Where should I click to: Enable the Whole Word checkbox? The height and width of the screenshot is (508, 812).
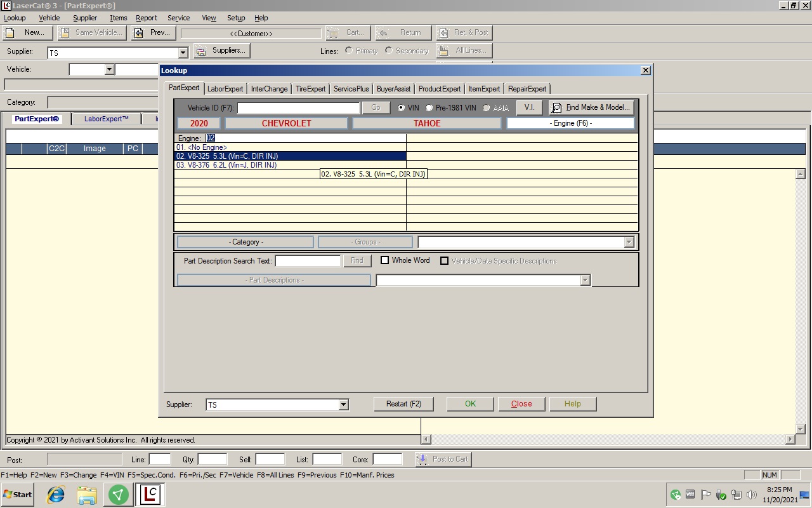click(384, 260)
